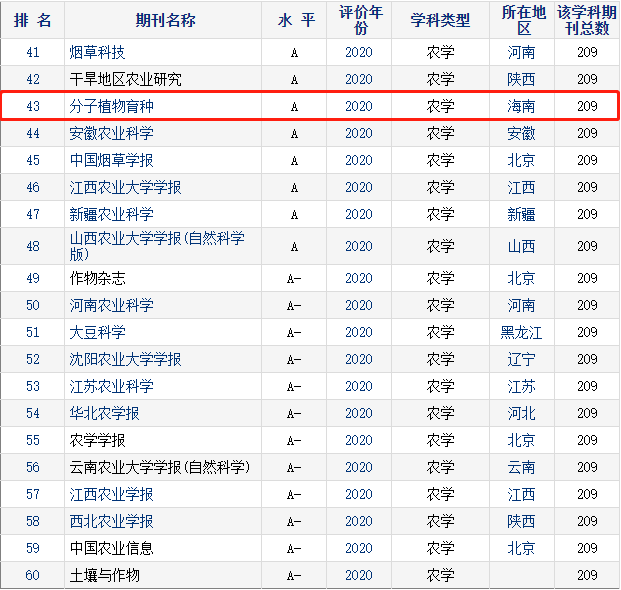
Task: Select the 中国烟草学报 journal entry
Action: (111, 160)
